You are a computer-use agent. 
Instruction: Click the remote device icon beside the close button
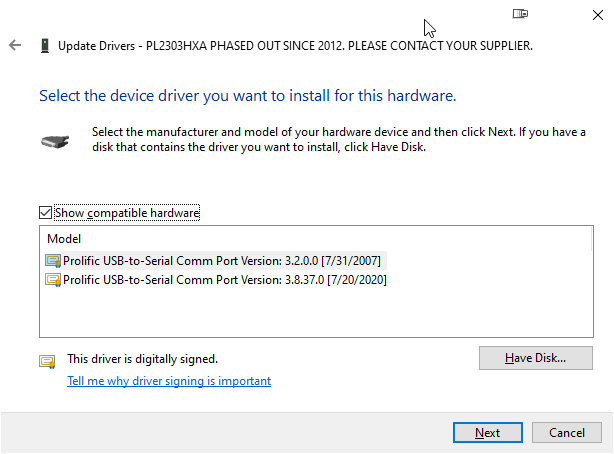[x=520, y=14]
